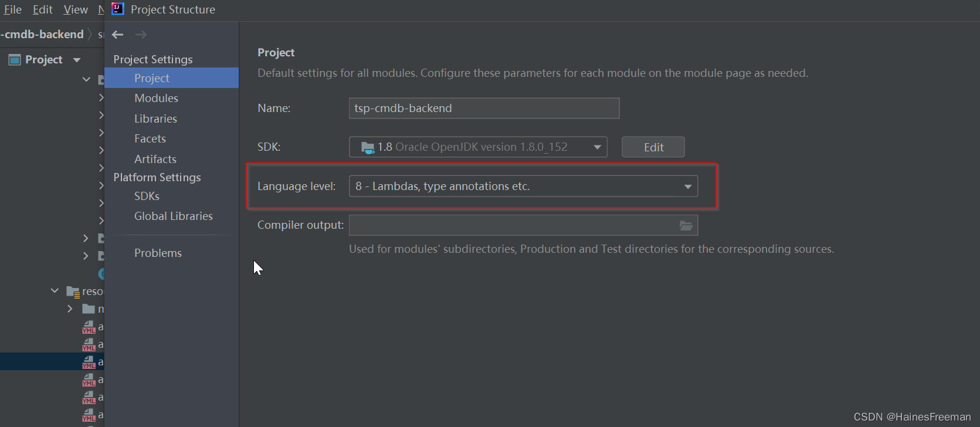
Task: Click the IntelliJ logo in the dialog title
Action: tap(118, 9)
